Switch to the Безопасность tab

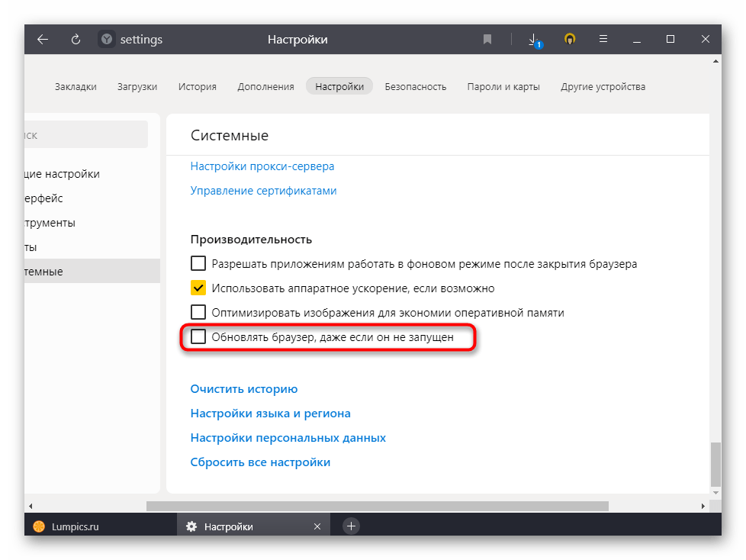pyautogui.click(x=415, y=86)
